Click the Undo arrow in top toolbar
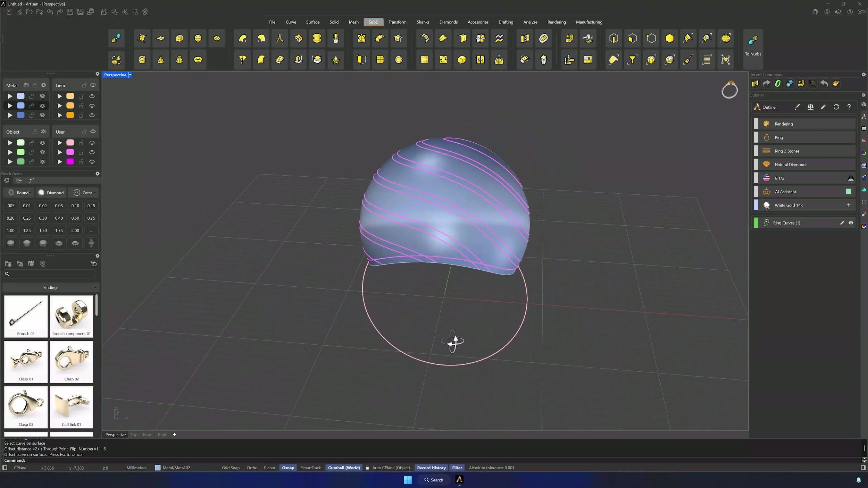Image resolution: width=868 pixels, height=488 pixels. coord(50,12)
